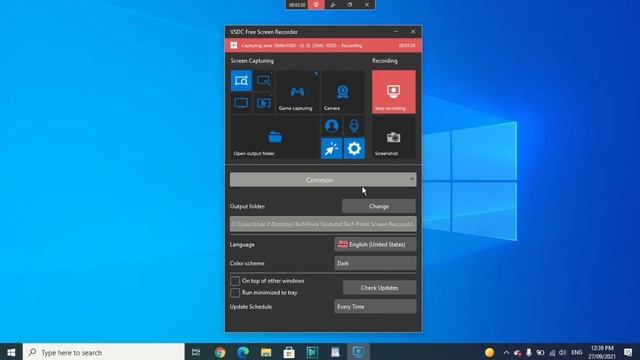Click the red stop icon in floating toolbar
Image resolution: width=640 pixels, height=360 pixels.
click(x=316, y=5)
